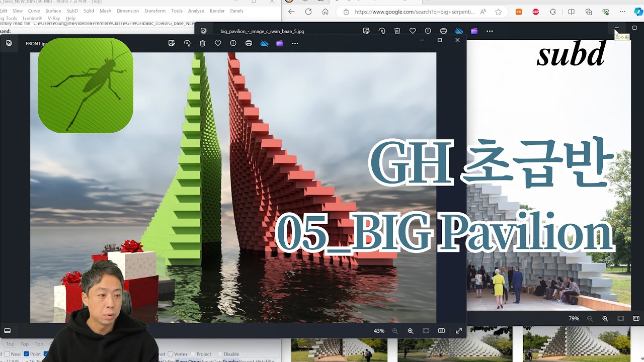Open Rhino Mesh menu
Screen dimensions: 644x362
(x=105, y=11)
